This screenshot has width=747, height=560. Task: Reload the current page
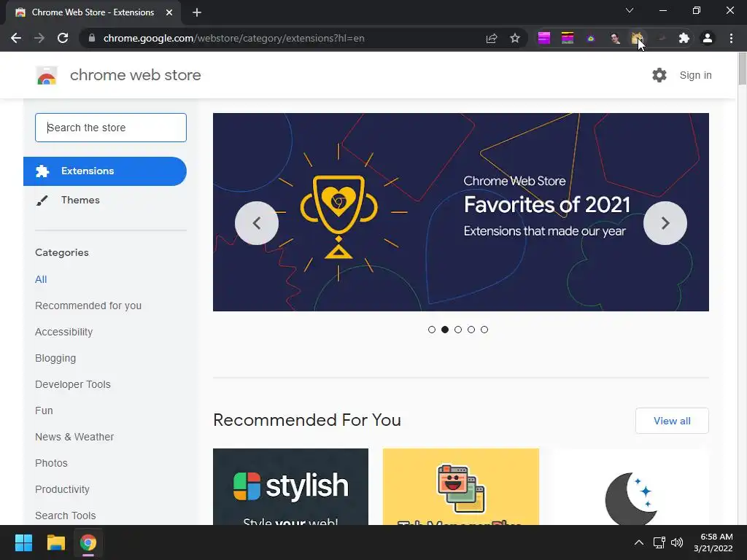click(63, 38)
